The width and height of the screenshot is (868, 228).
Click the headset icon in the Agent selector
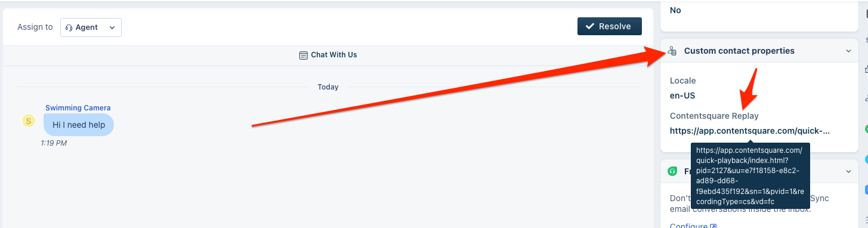point(69,27)
